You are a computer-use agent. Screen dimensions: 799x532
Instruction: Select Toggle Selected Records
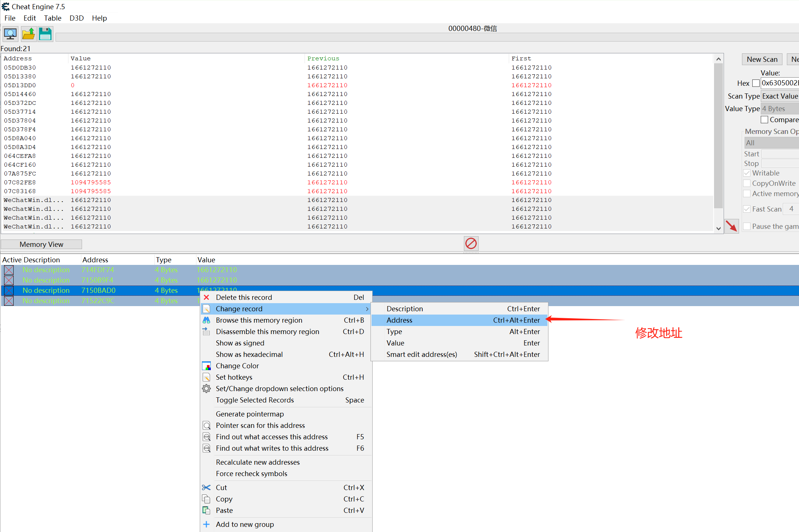pos(286,400)
